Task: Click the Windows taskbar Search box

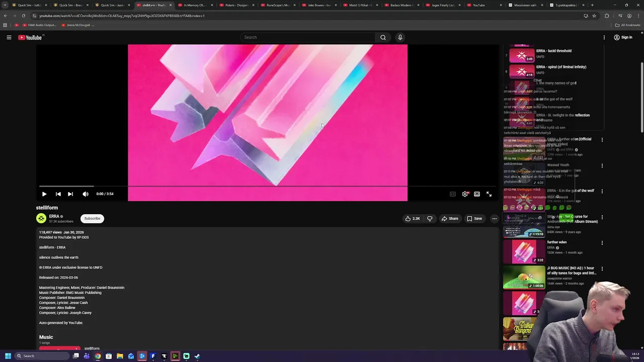Action: pos(42,356)
